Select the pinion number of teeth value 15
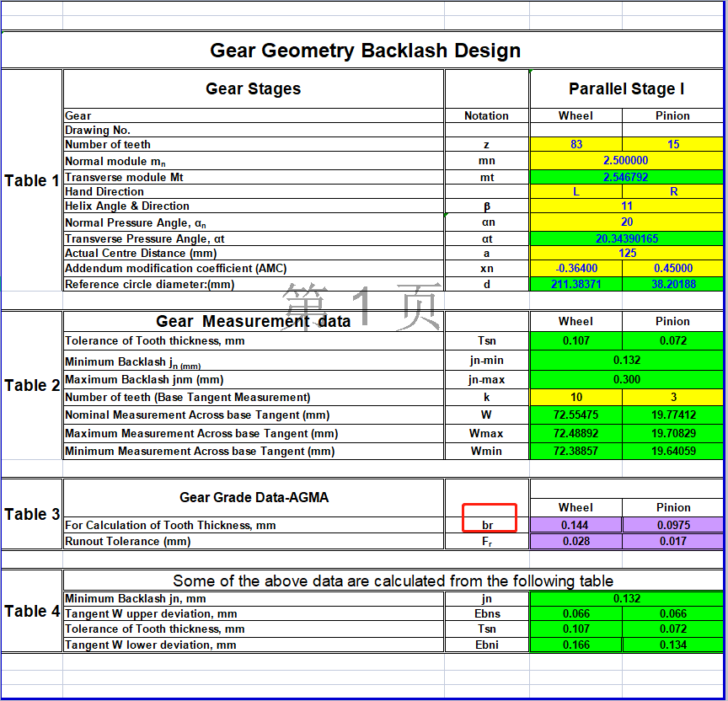728x701 pixels. [x=672, y=144]
